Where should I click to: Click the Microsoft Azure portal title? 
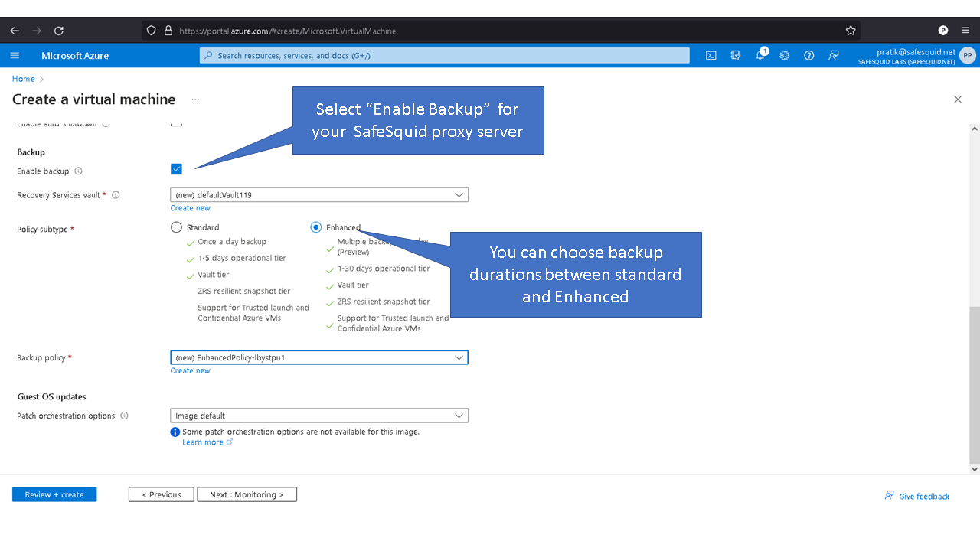click(75, 56)
